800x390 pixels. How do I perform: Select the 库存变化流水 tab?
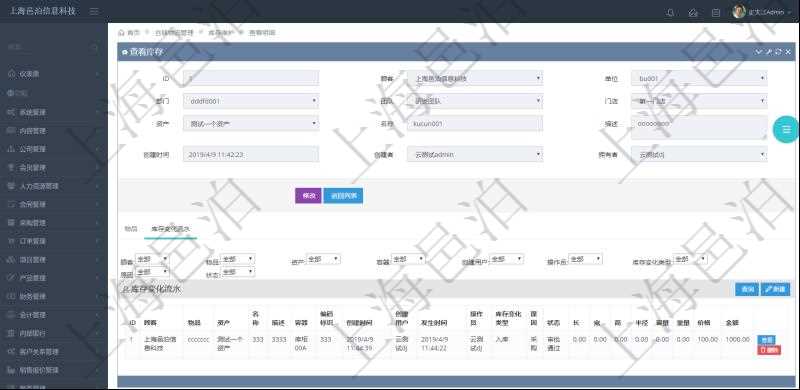click(x=170, y=229)
